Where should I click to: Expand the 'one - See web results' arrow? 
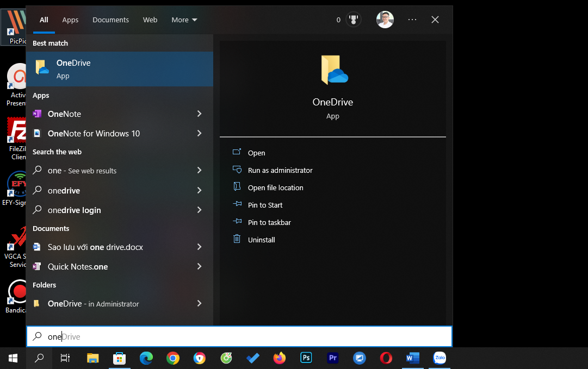pyautogui.click(x=200, y=170)
